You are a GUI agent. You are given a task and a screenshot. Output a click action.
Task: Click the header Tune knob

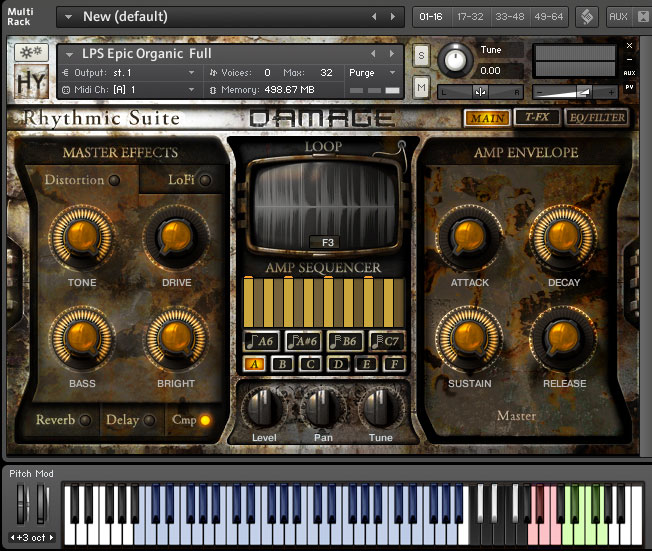tap(455, 60)
